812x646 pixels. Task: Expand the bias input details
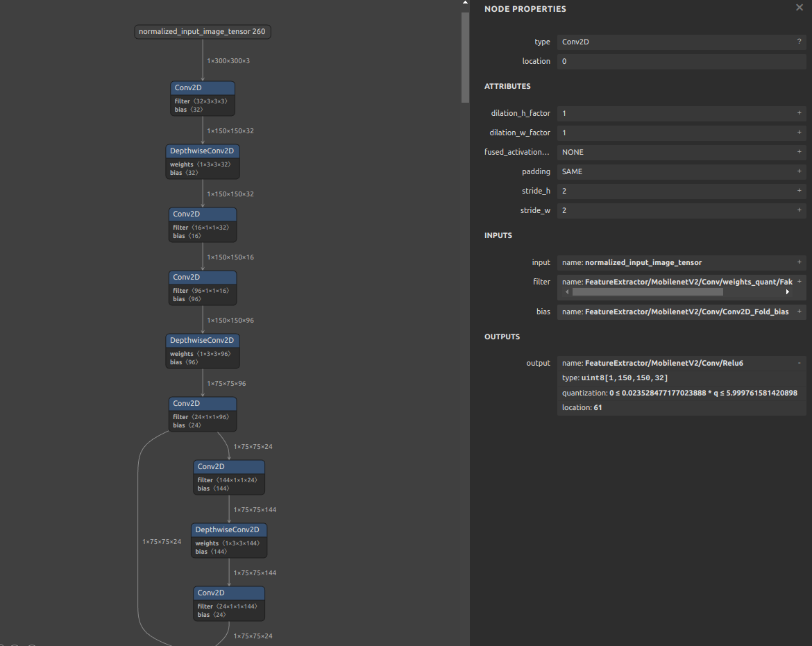pyautogui.click(x=799, y=312)
